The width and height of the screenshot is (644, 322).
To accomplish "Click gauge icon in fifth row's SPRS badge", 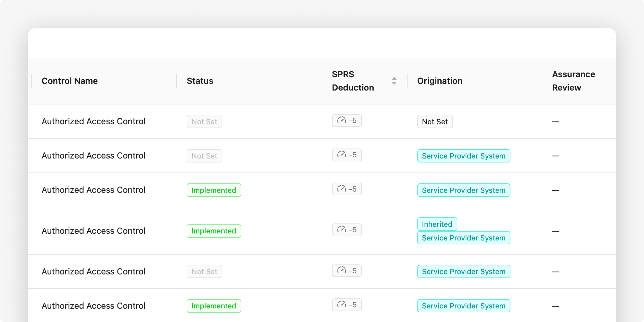I will 342,270.
